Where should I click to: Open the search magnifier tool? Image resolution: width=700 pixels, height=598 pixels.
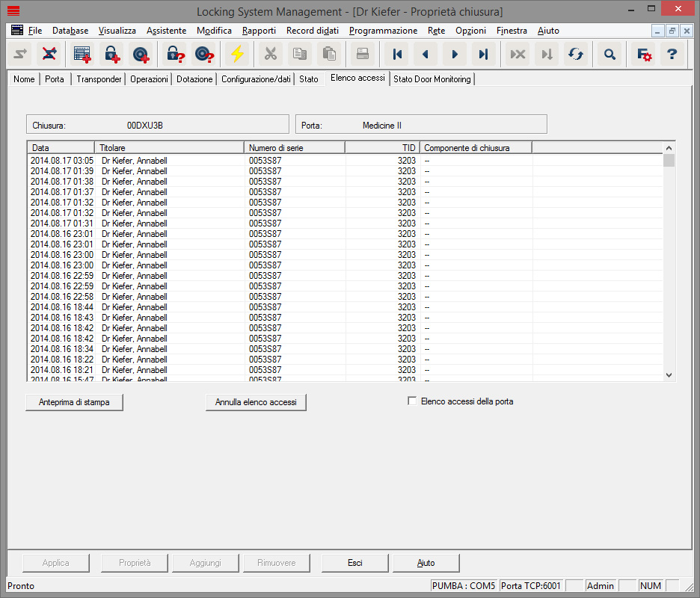pos(610,55)
